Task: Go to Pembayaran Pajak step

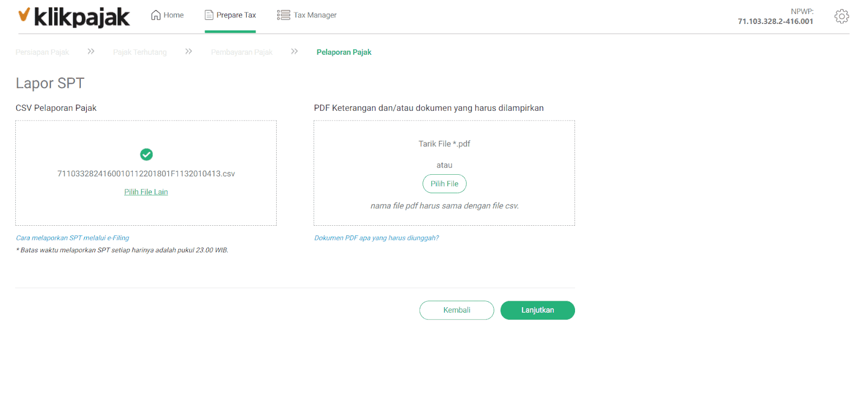Action: click(x=242, y=52)
